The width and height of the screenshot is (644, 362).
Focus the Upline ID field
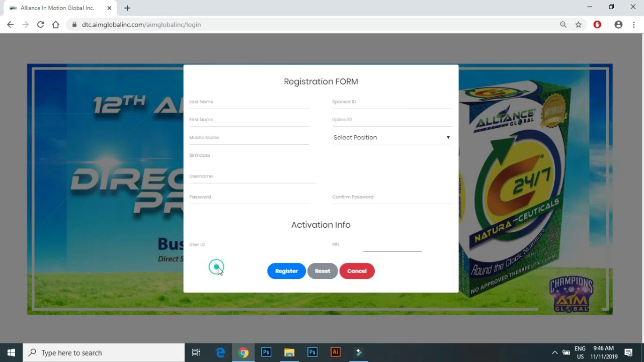click(392, 120)
